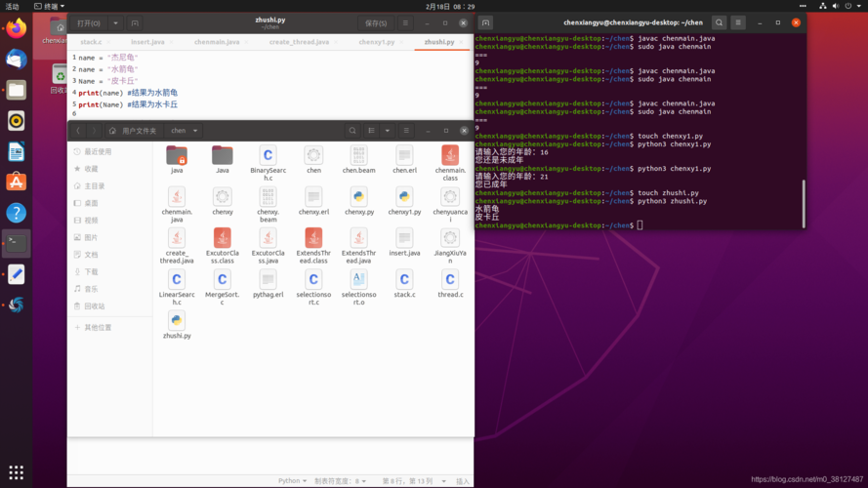Switch to the chenxy1.py tab
The image size is (868, 488).
coord(377,42)
